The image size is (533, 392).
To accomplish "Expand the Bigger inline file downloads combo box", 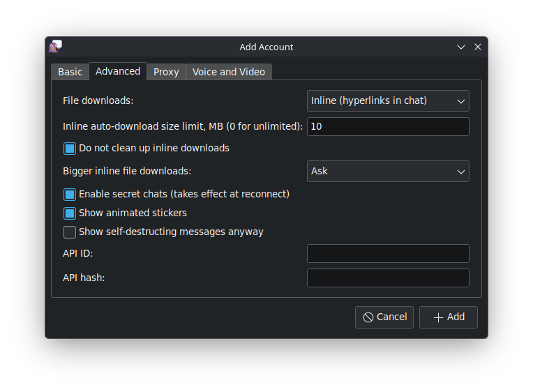I will click(x=388, y=171).
